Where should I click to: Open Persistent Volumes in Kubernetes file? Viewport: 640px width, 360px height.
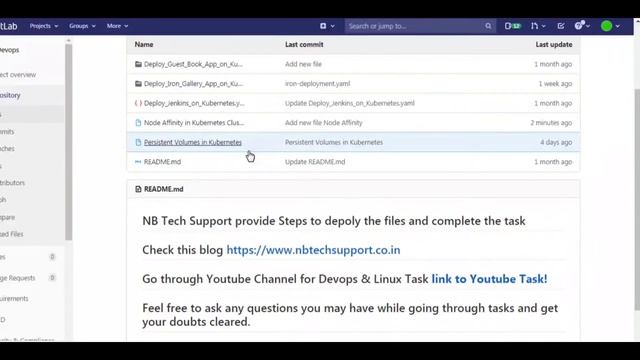pyautogui.click(x=193, y=142)
